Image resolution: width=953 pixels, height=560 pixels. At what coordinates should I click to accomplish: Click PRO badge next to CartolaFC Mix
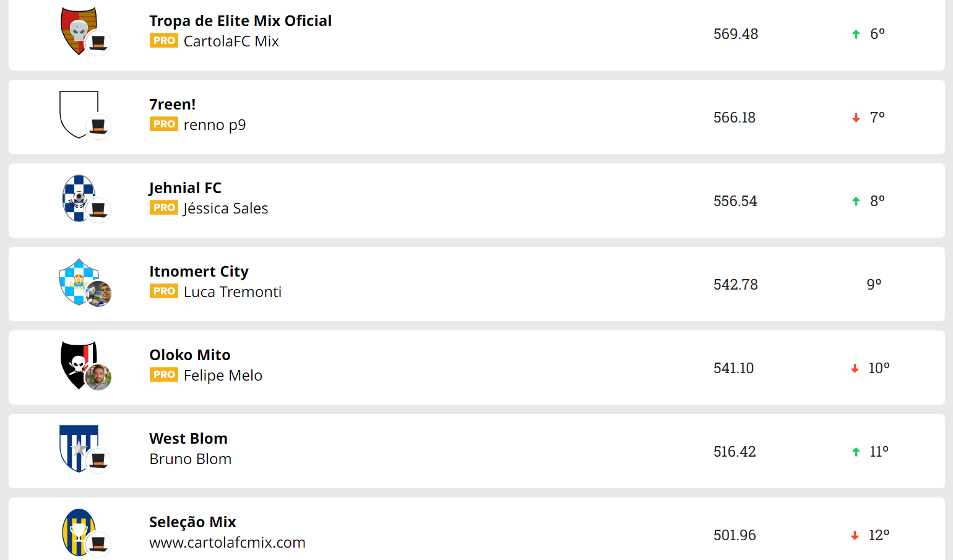164,41
